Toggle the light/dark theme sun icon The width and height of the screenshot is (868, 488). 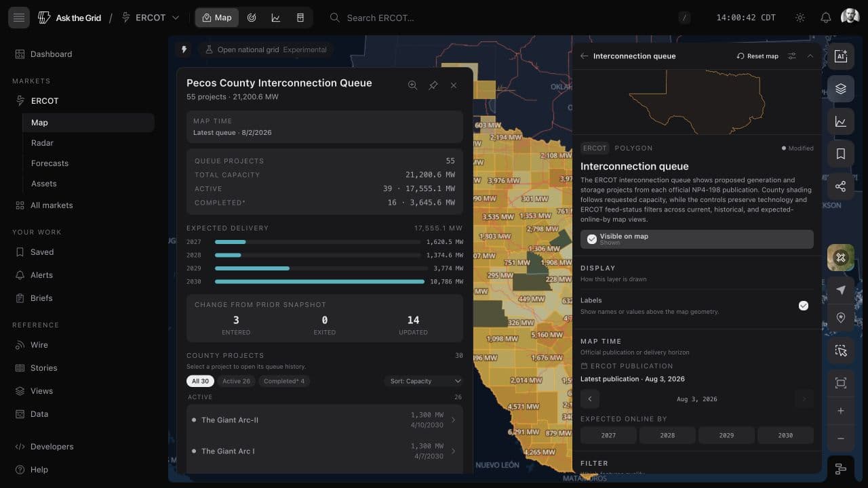[800, 18]
